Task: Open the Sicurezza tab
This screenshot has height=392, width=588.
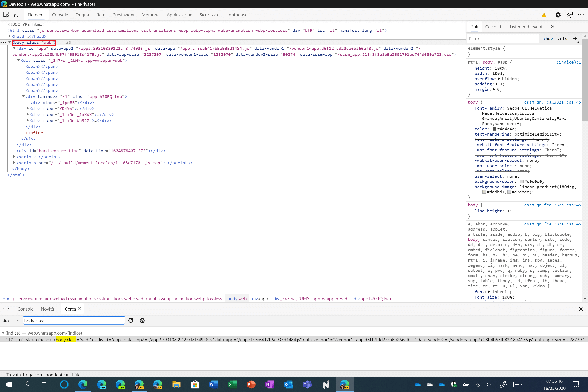Action: (209, 15)
